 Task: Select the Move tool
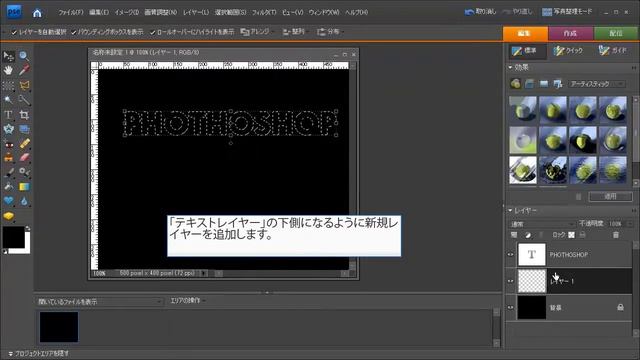pos(9,56)
